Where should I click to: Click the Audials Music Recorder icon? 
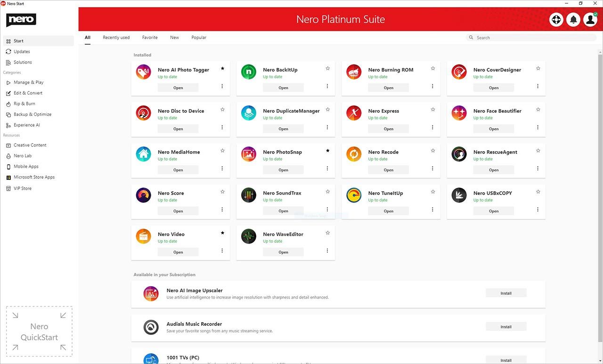151,327
